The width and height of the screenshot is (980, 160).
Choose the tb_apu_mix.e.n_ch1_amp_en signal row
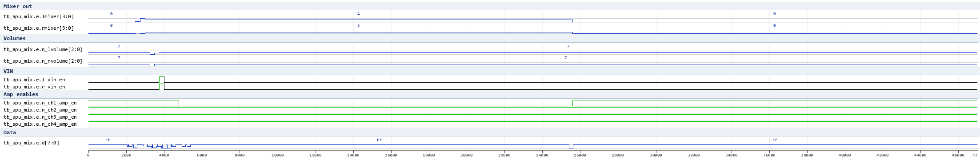click(x=40, y=103)
